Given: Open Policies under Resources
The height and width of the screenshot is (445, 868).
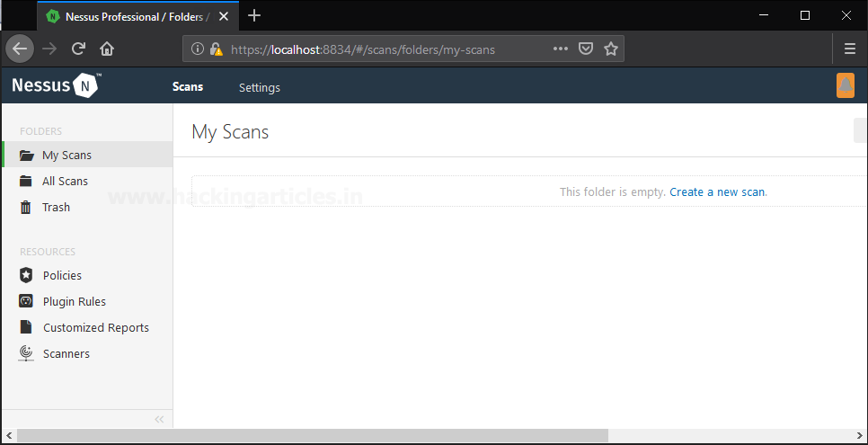Looking at the screenshot, I should click(x=87, y=275).
